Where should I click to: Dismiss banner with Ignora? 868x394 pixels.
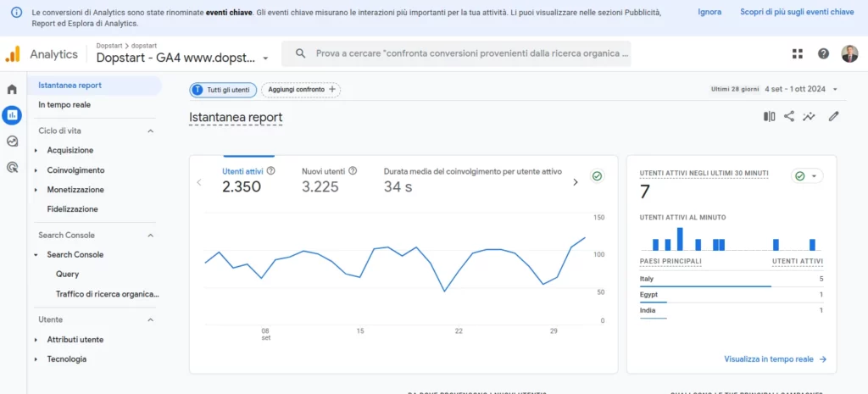click(709, 12)
